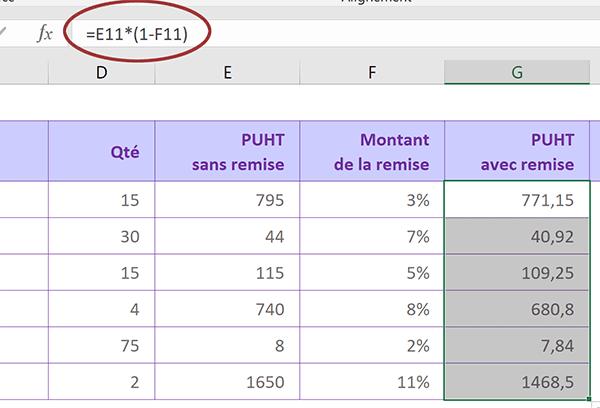This screenshot has width=600, height=408.
Task: Select the 7% discount cell
Action: (x=372, y=236)
